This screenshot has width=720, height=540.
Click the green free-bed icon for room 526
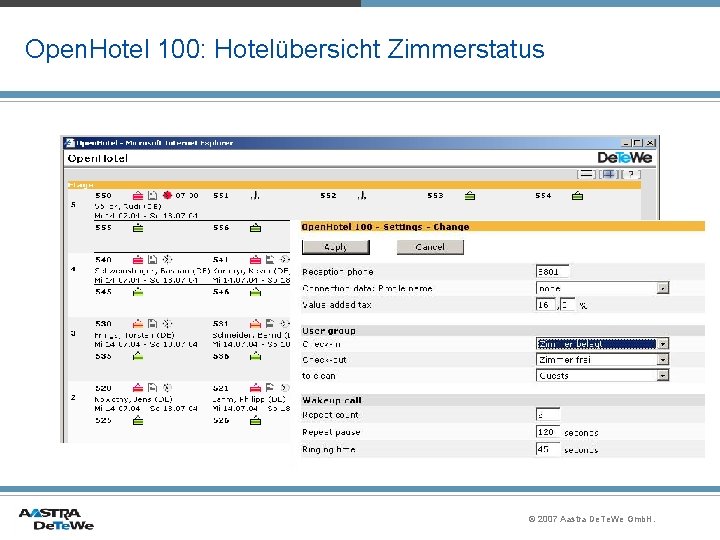(255, 421)
